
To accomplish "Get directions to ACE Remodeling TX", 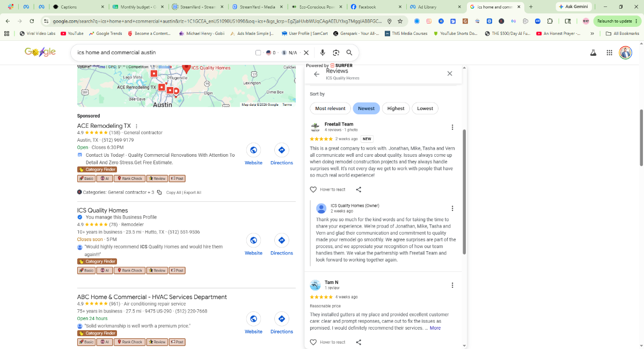I will click(282, 150).
